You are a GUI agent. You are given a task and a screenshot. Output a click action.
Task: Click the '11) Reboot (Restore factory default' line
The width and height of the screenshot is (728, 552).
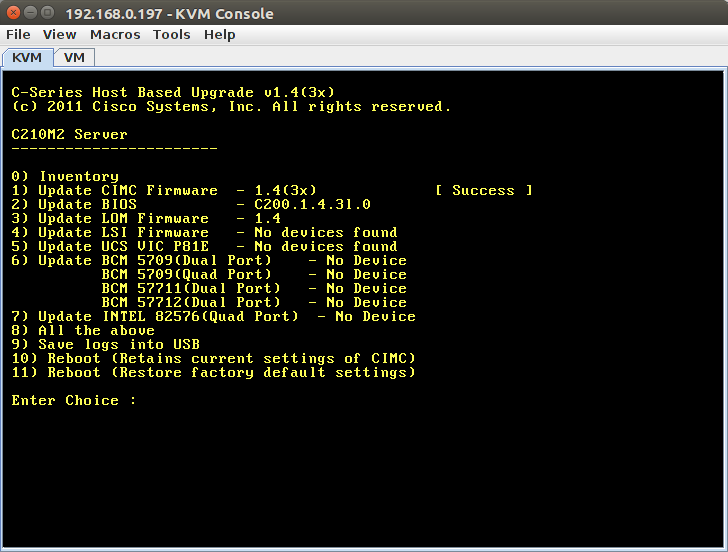click(214, 372)
